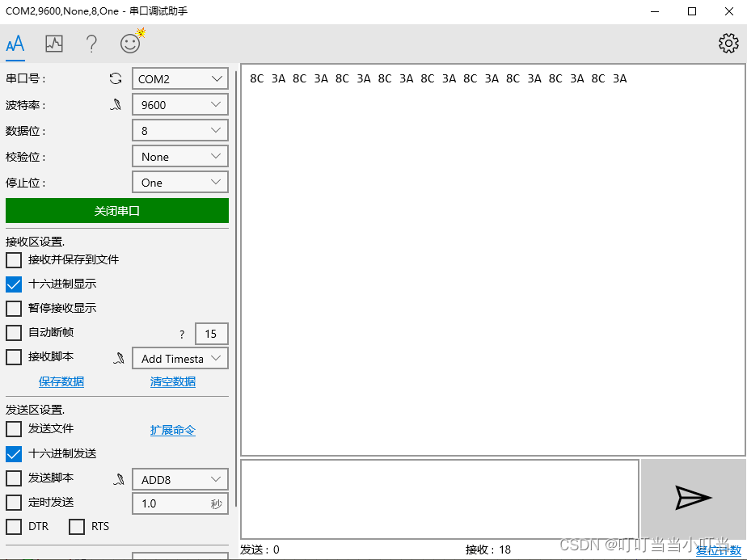Click the timed send interval field 1.0
Viewport: 747px width, 560px height.
[180, 503]
